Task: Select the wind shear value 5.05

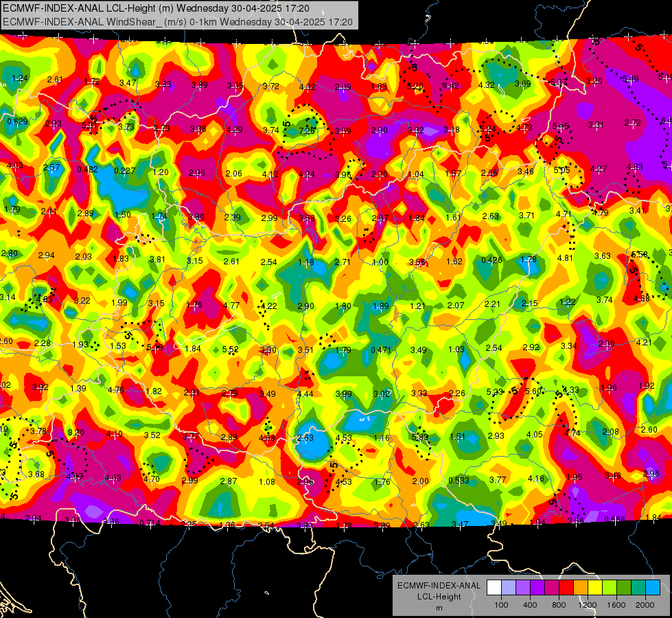Action: (562, 170)
